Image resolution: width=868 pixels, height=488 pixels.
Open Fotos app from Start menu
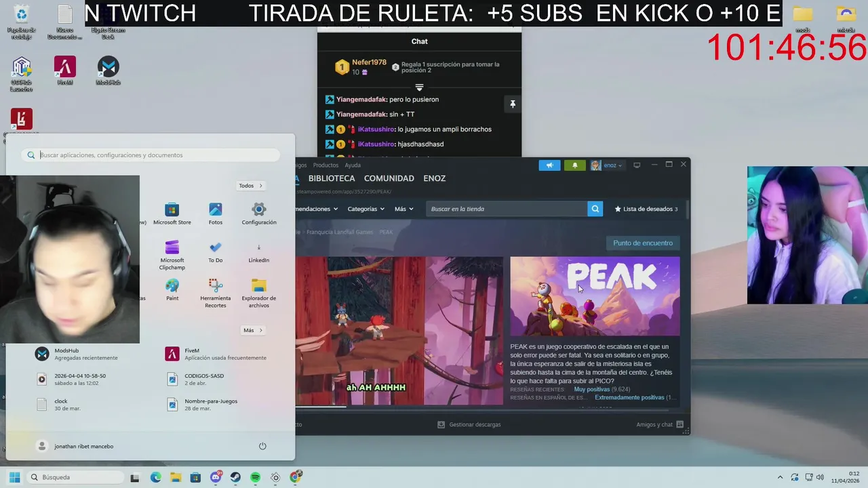[216, 214]
